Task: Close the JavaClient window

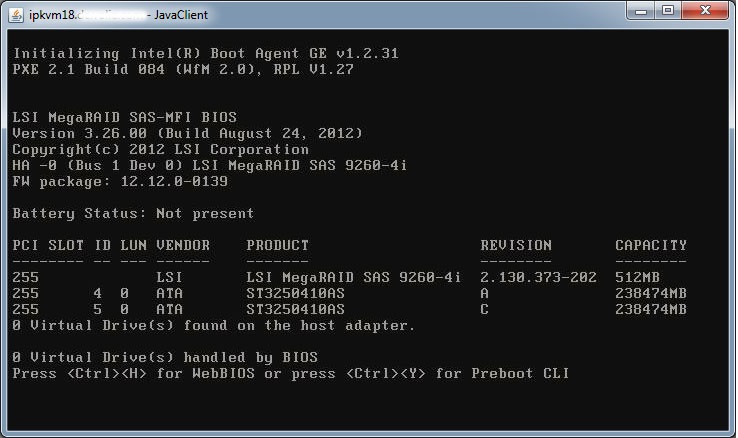Action: (x=705, y=11)
